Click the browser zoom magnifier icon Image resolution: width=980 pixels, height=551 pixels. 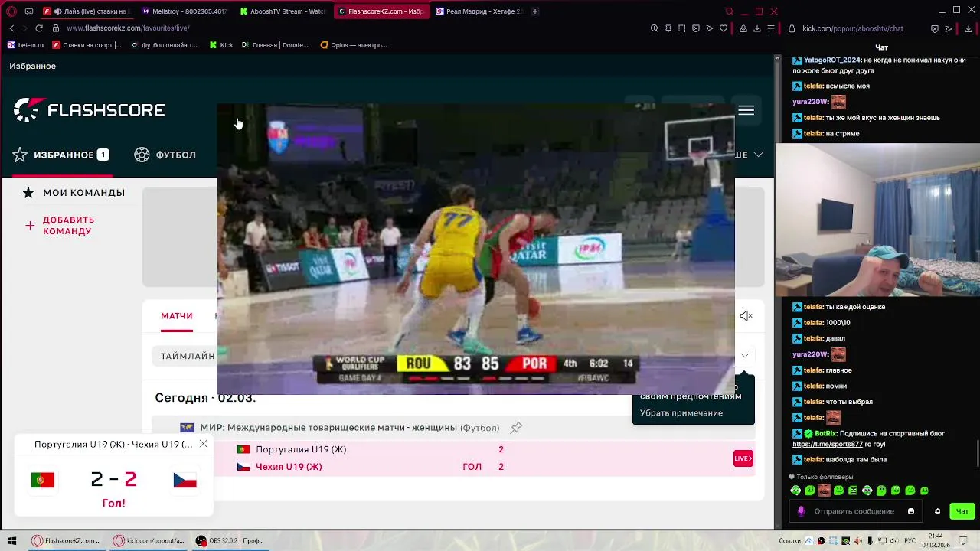click(654, 28)
